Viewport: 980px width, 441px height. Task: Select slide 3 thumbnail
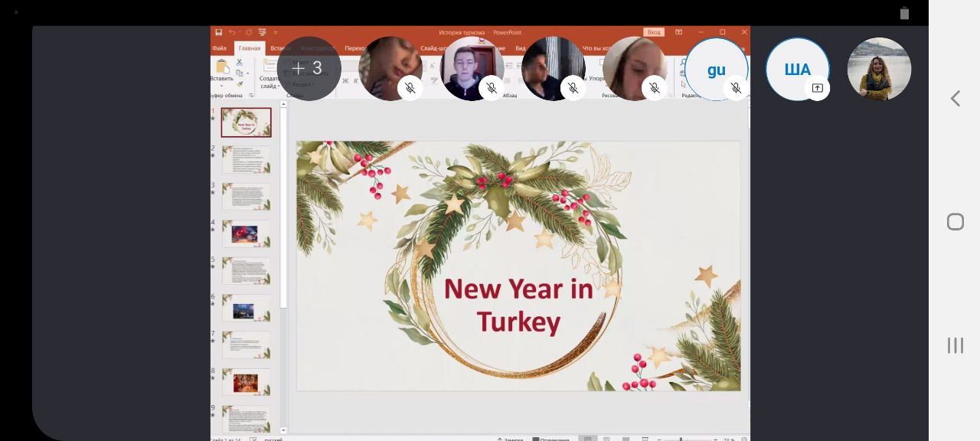pos(247,197)
